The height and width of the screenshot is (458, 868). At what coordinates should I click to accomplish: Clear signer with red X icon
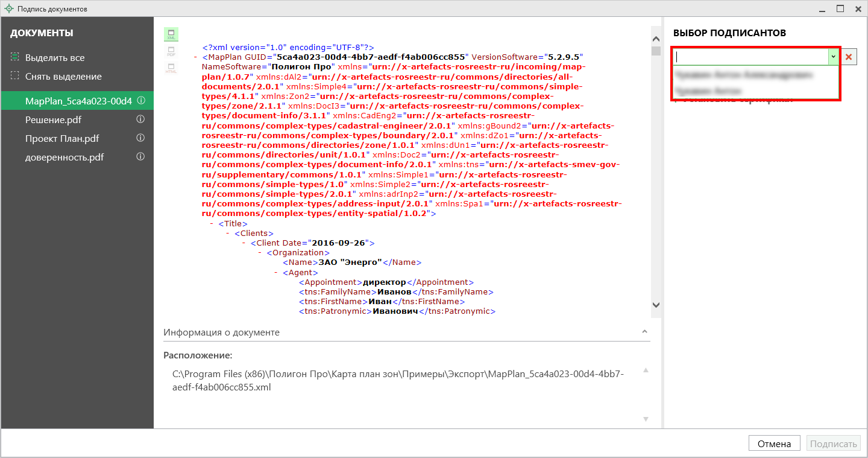(849, 57)
